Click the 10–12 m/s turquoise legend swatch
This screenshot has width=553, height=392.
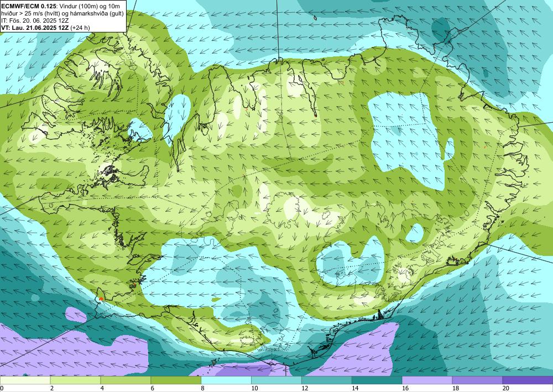click(276, 380)
